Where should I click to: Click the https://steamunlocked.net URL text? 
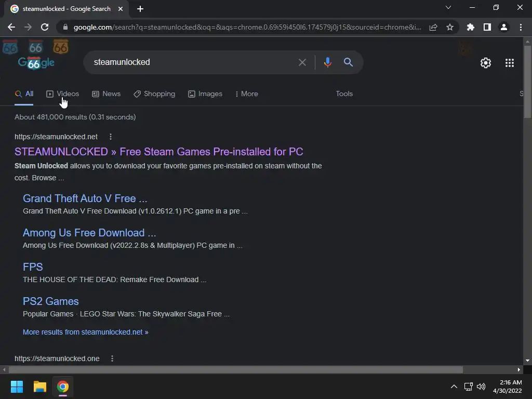pos(56,137)
